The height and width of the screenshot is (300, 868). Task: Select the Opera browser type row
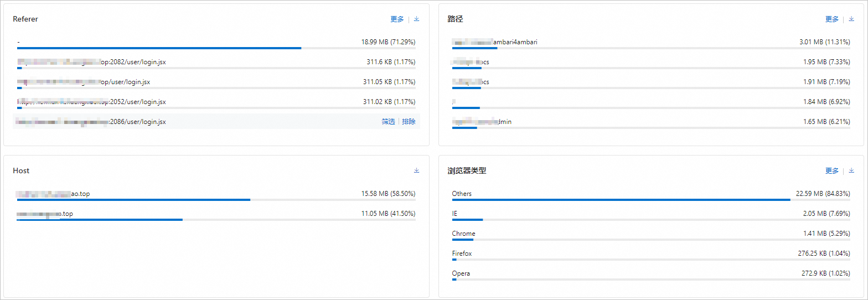coord(461,273)
